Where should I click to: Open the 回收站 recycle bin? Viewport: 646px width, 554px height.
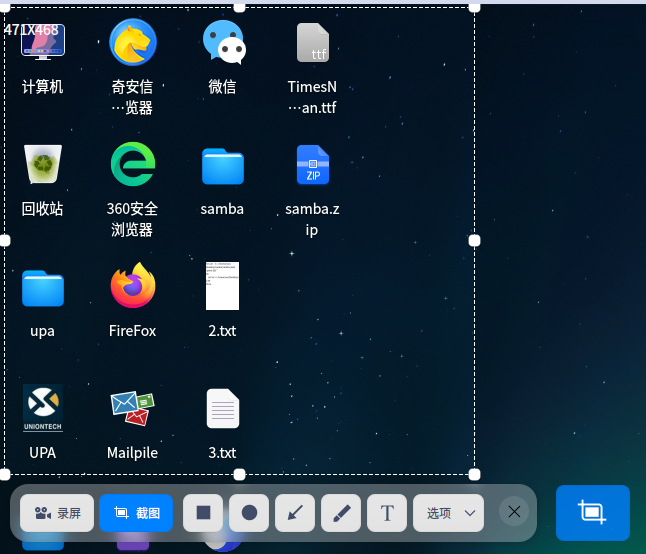coord(43,164)
